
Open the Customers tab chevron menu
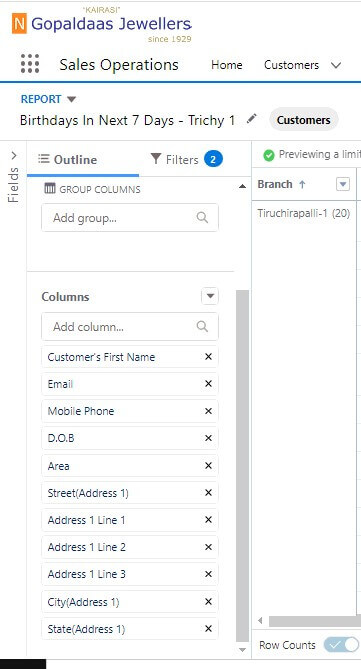point(336,65)
